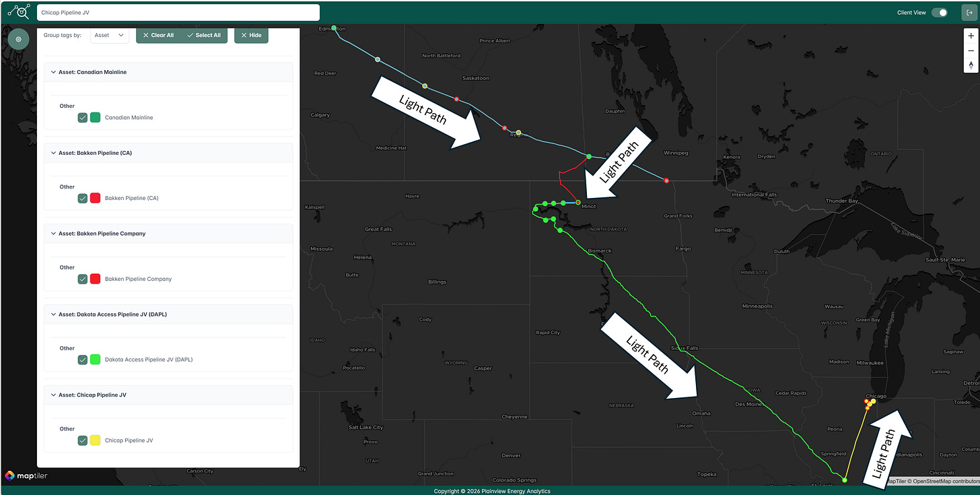Viewport: 980px width, 495px height.
Task: Click the Bakken Pipeline (CA) tag label
Action: (132, 198)
